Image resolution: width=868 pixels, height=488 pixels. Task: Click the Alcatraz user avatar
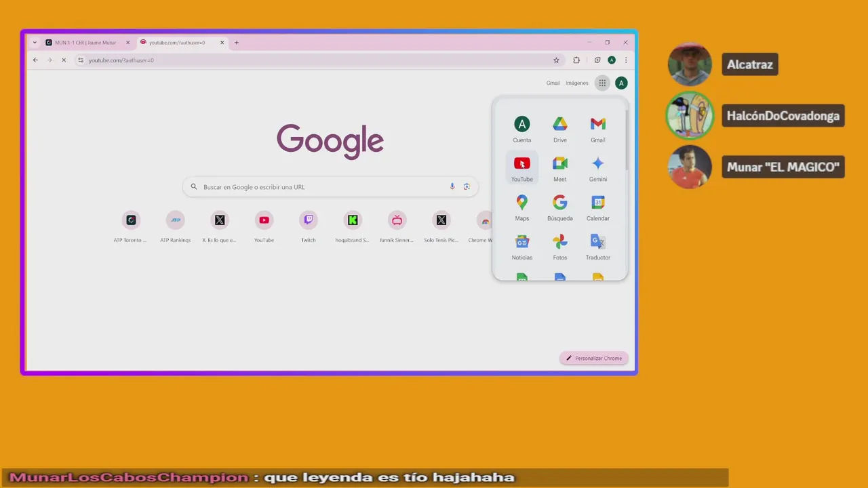[690, 64]
